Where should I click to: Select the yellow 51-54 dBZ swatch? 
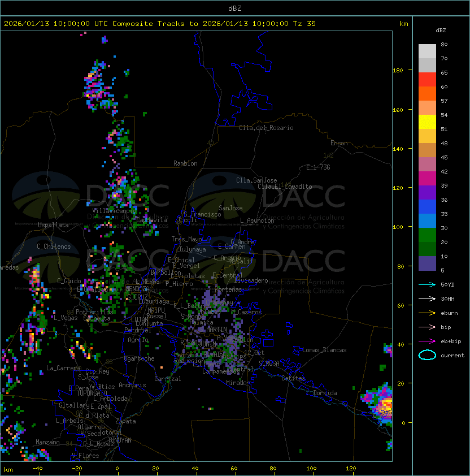click(427, 122)
